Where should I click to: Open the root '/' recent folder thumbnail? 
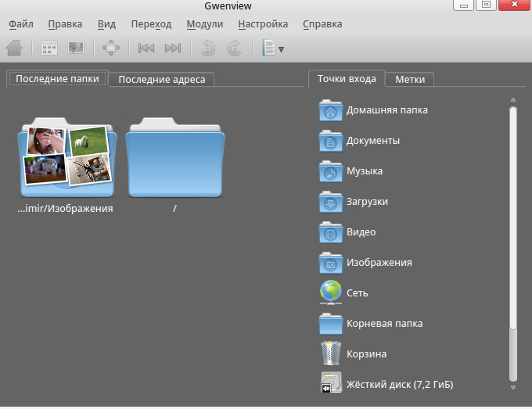point(175,157)
